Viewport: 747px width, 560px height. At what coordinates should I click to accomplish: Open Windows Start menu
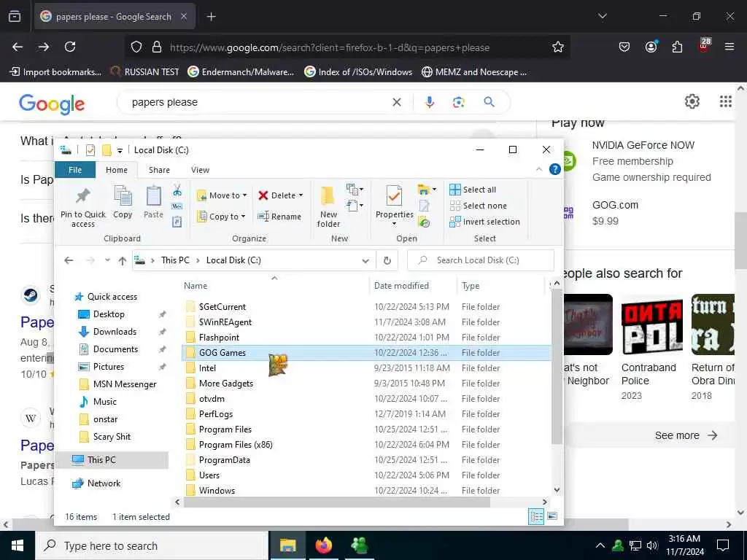(18, 545)
